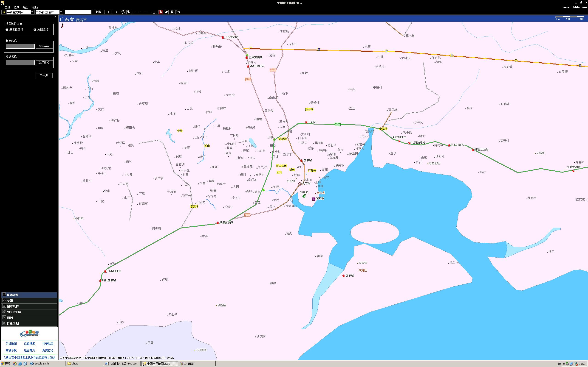
Task: Click the red zoom in magnifier icon
Action: (161, 12)
